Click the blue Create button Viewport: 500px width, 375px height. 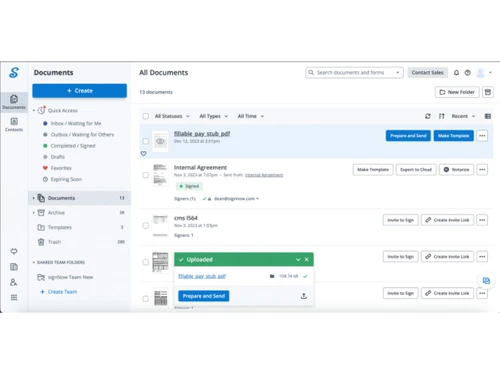[79, 91]
